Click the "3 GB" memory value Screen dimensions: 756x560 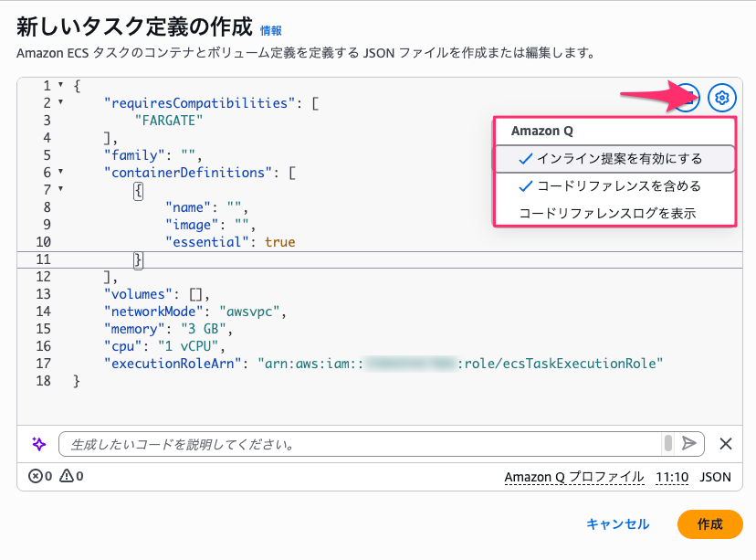pyautogui.click(x=204, y=329)
